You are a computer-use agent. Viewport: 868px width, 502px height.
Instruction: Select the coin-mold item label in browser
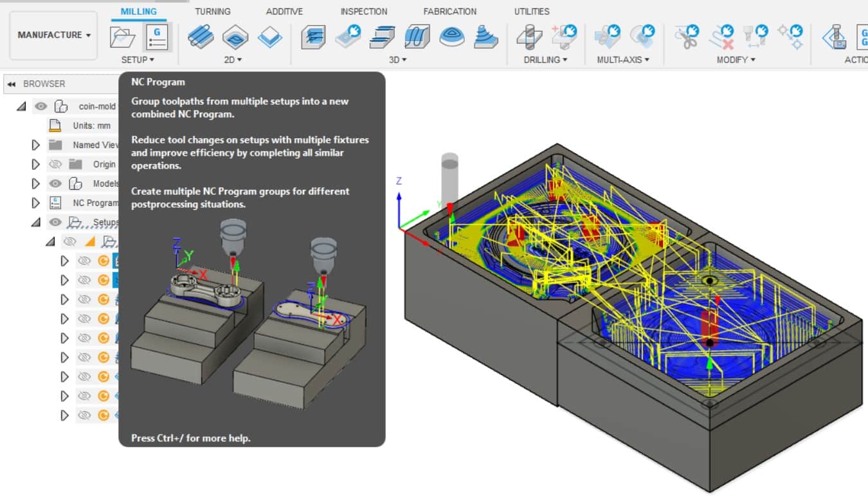pos(97,106)
